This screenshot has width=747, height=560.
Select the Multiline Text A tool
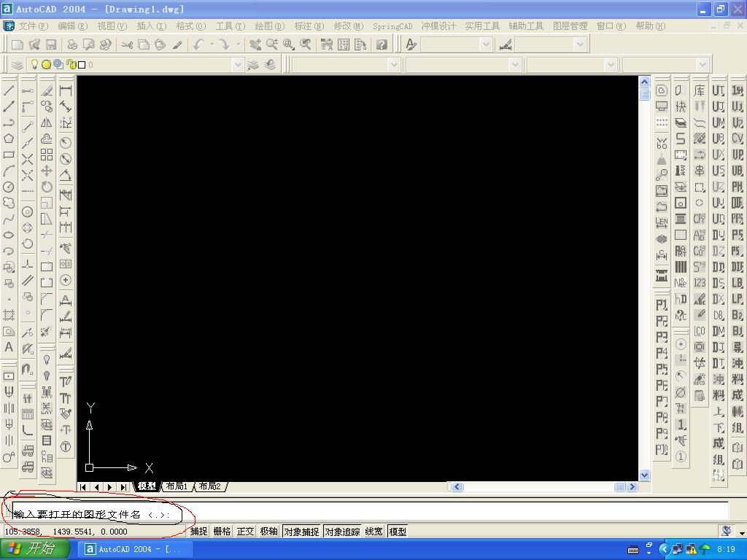pos(9,347)
